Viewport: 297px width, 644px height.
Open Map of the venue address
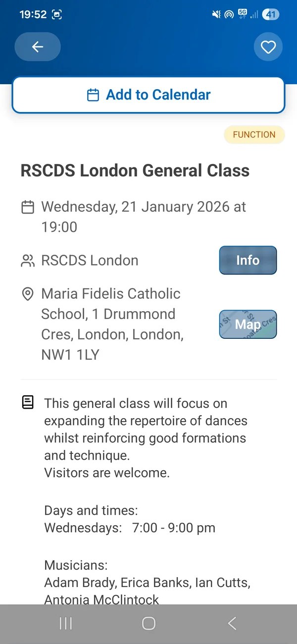pyautogui.click(x=247, y=324)
